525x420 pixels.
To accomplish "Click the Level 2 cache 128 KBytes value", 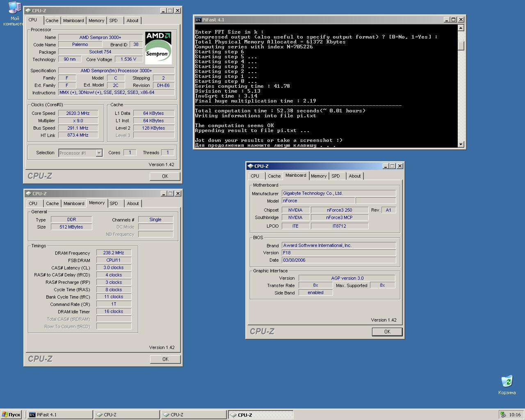I will coord(154,128).
